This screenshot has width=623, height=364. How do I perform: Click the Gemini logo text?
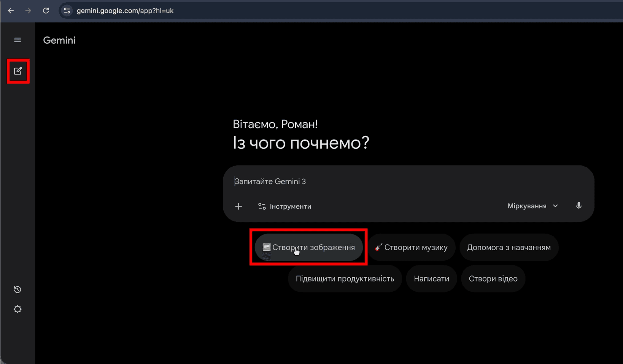coord(59,40)
